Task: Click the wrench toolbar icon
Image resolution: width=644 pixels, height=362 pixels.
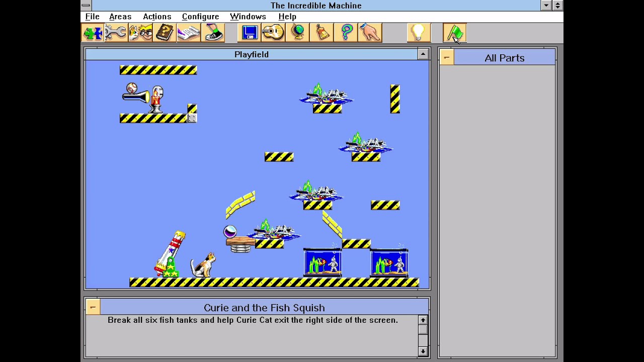Action: (116, 33)
